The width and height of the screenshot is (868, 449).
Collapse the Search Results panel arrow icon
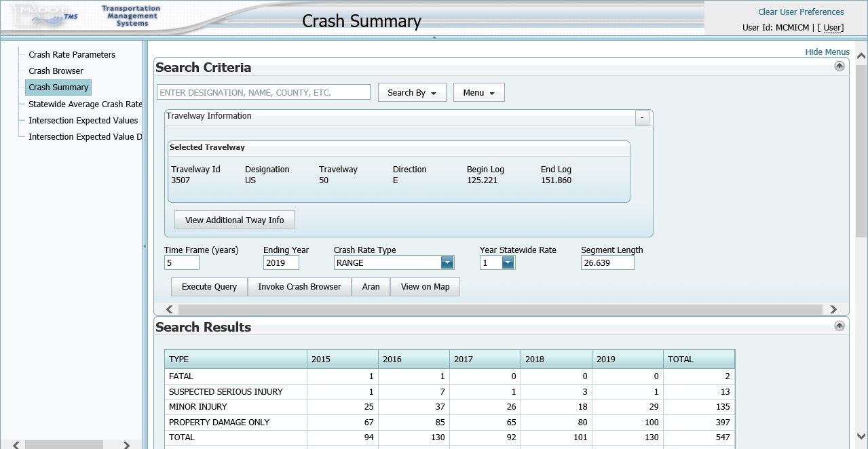tap(839, 326)
